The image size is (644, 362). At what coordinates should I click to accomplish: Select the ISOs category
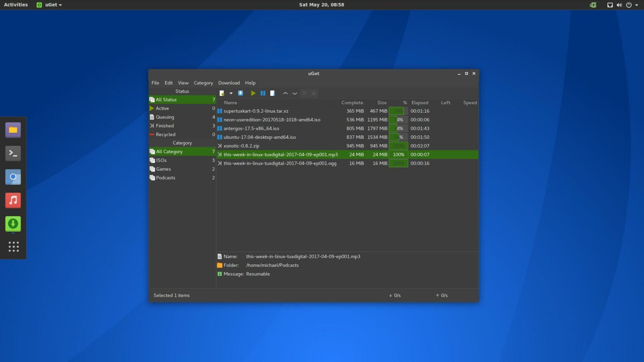point(161,160)
